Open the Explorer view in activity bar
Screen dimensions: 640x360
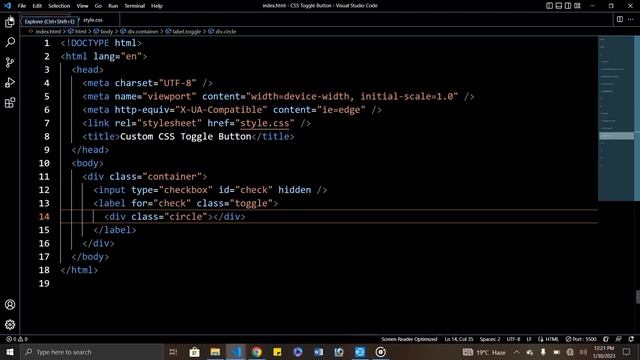10,22
